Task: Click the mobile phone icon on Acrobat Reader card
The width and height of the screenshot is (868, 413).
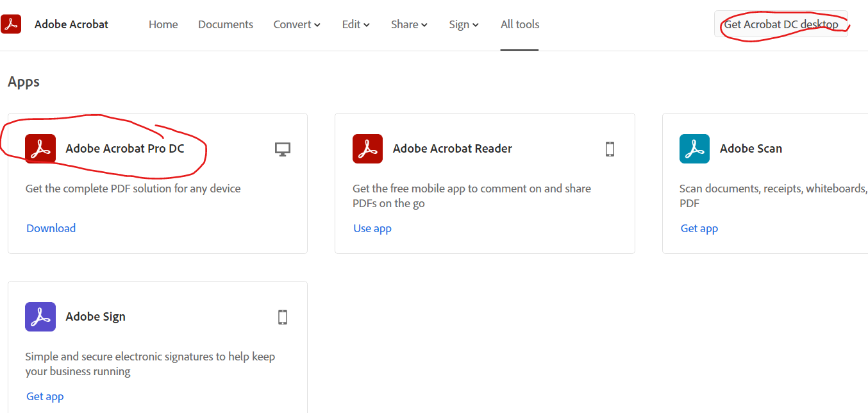Action: [610, 149]
